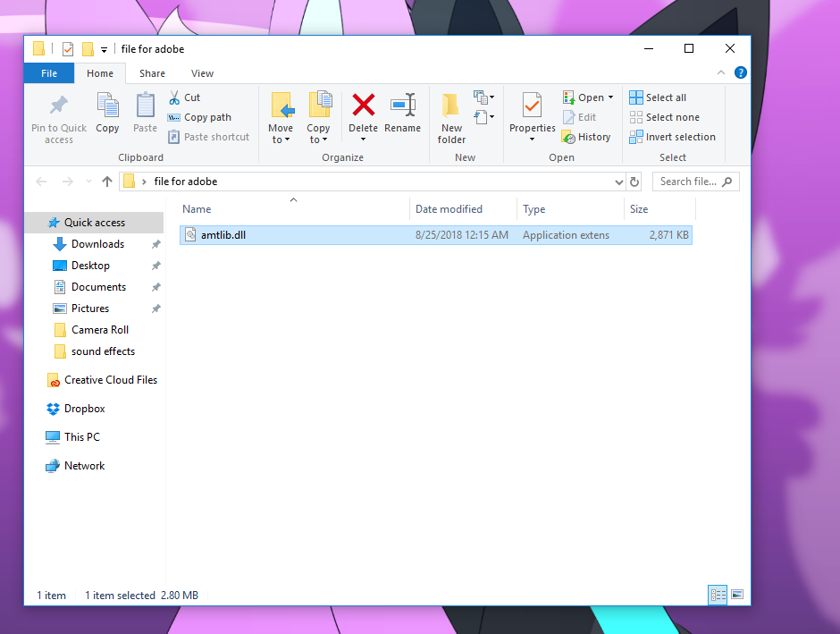Image resolution: width=840 pixels, height=634 pixels.
Task: Click Invert selection in the Select group
Action: point(673,136)
